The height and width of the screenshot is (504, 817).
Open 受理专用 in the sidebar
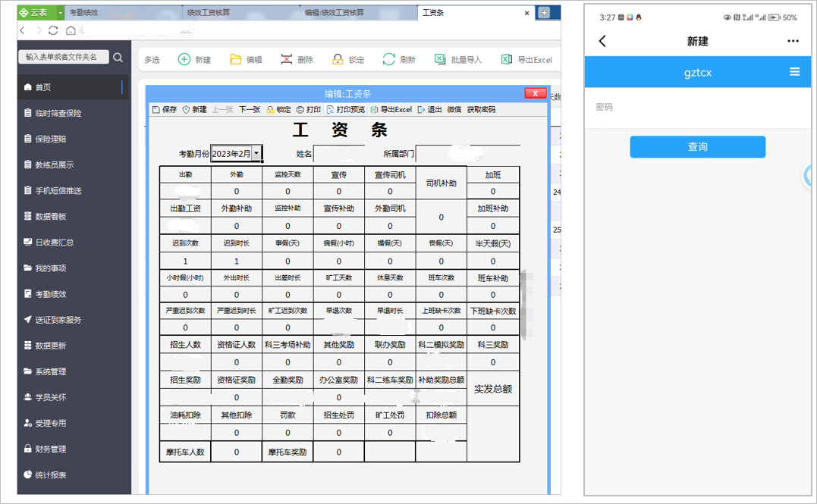(x=73, y=424)
